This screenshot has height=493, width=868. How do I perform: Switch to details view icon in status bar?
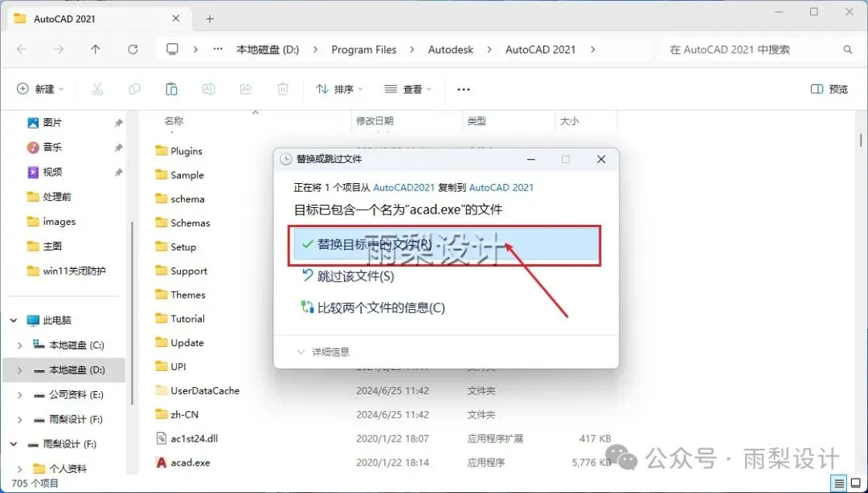(839, 483)
